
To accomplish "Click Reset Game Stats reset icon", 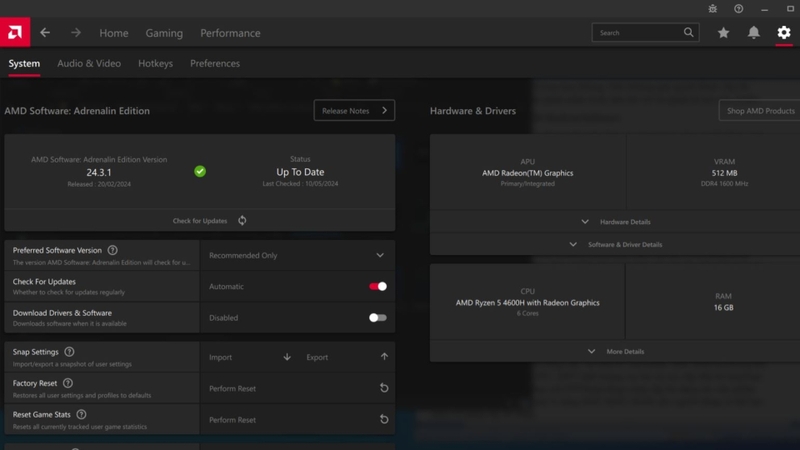I will 384,419.
